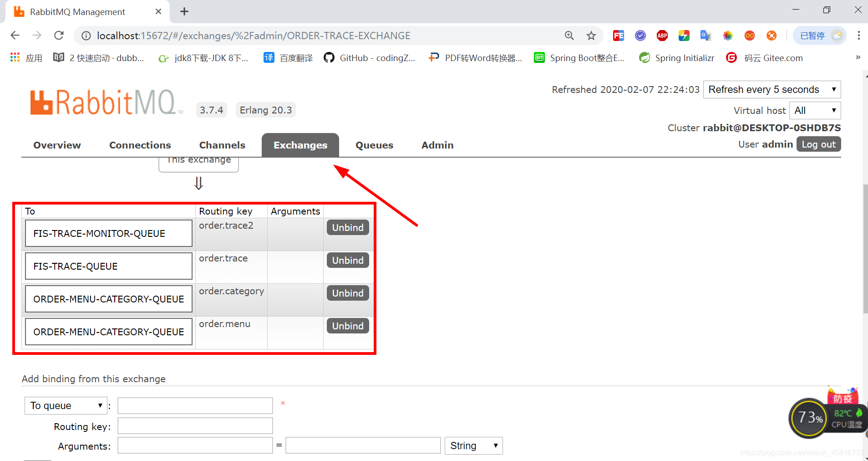Open the Baidu Translate bookmark
Viewport: 868px width, 461px height.
(288, 58)
